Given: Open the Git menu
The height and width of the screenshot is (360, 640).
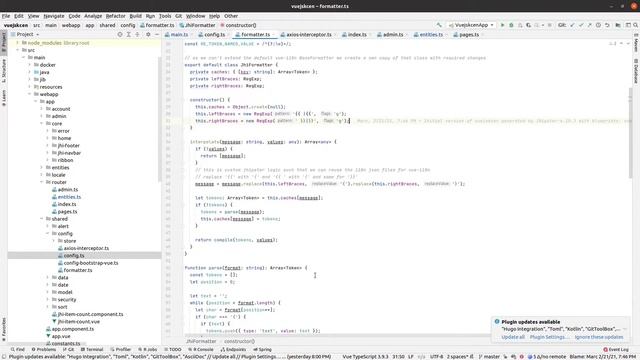Looking at the screenshot, I should pos(178,16).
